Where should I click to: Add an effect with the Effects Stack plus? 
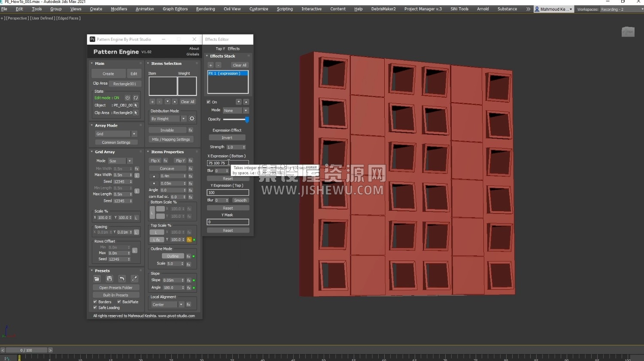coord(211,65)
